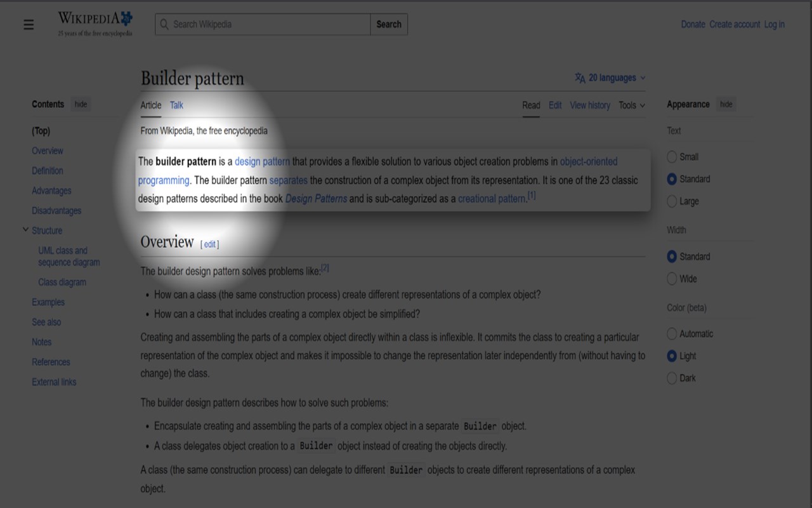This screenshot has width=812, height=508.
Task: Select Light color mode
Action: click(x=672, y=356)
